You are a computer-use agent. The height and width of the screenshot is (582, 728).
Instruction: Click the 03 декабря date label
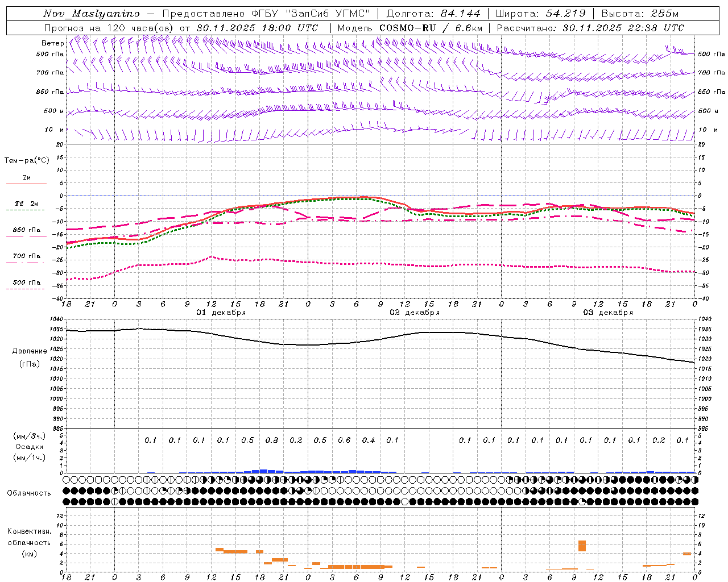pos(608,313)
